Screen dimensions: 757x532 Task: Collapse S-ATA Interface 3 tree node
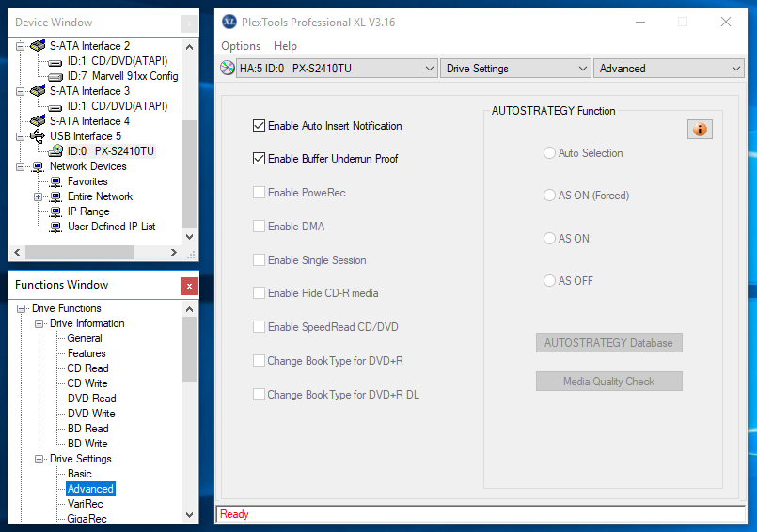click(21, 91)
